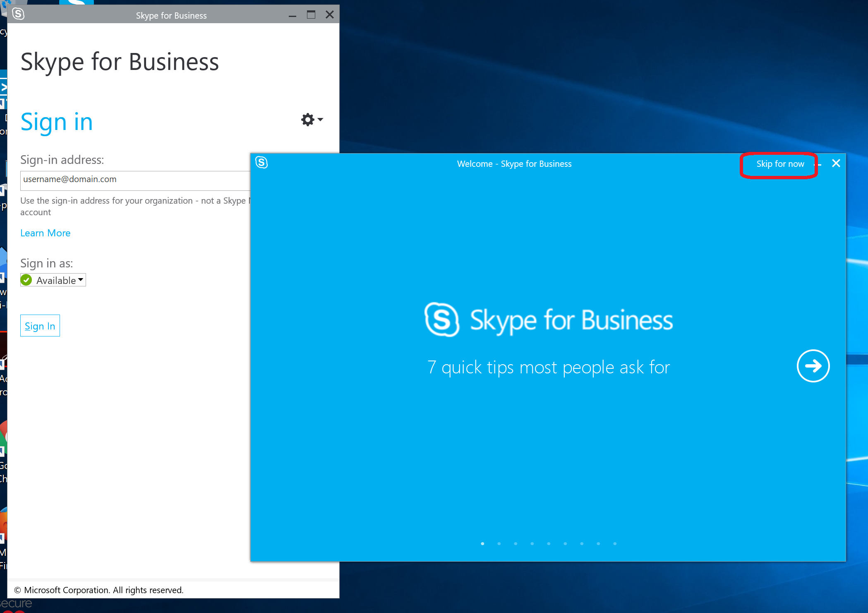Jump to second tip pagination dot
The height and width of the screenshot is (613, 868).
click(x=499, y=543)
